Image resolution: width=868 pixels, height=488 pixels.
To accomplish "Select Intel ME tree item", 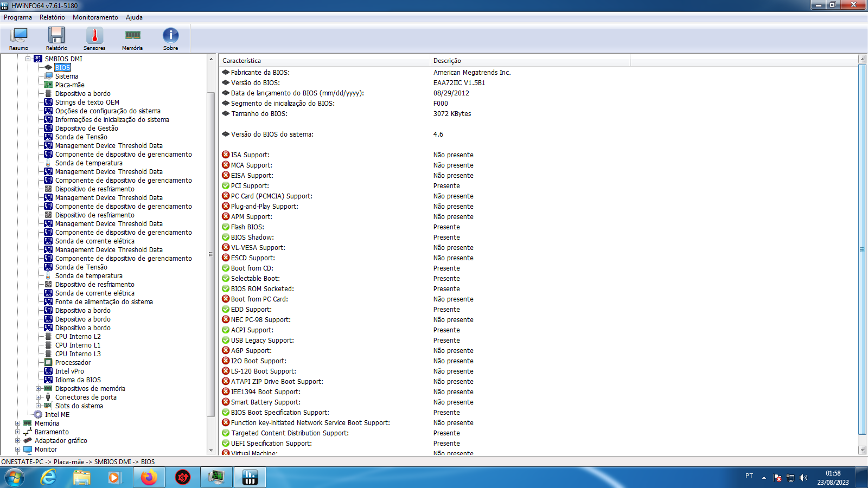I will pyautogui.click(x=57, y=415).
